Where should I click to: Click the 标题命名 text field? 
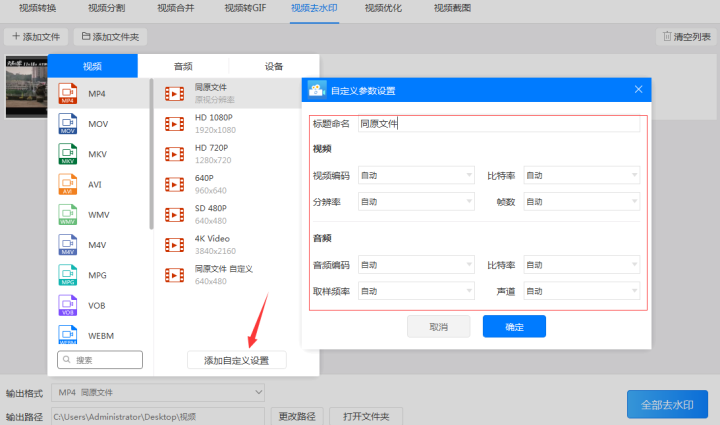499,124
